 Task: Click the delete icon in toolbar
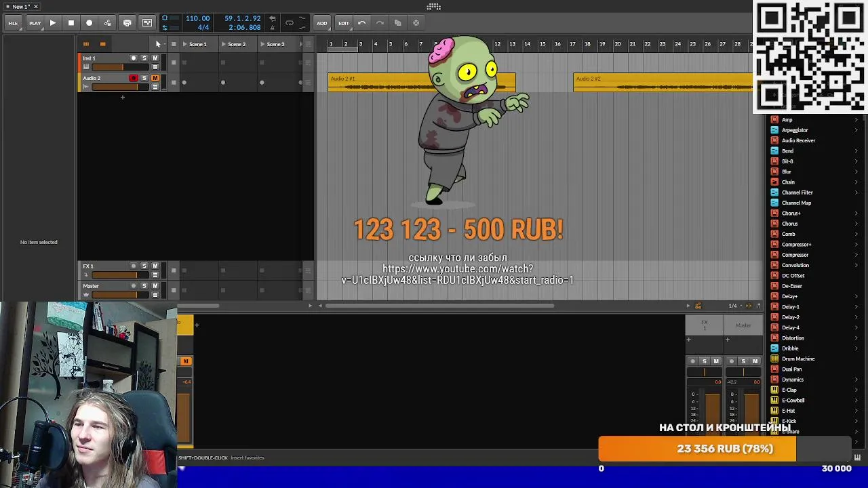(416, 23)
